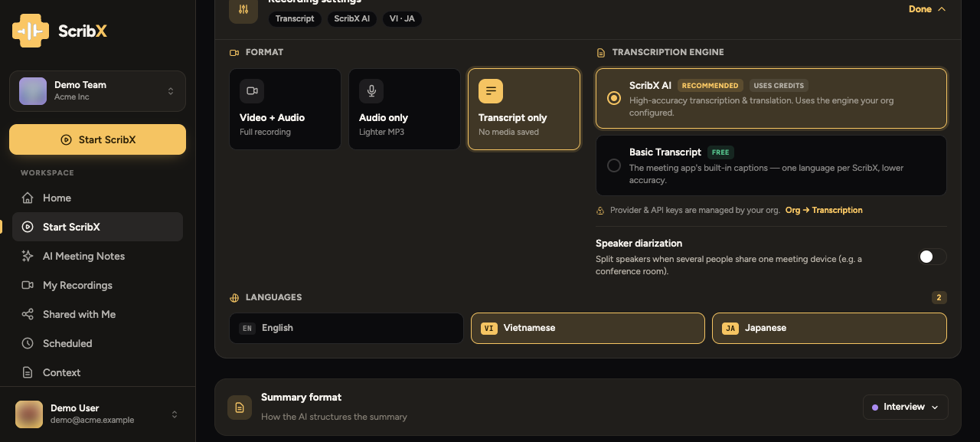Toggle Speaker diarization switch
This screenshot has height=442, width=980.
(933, 257)
